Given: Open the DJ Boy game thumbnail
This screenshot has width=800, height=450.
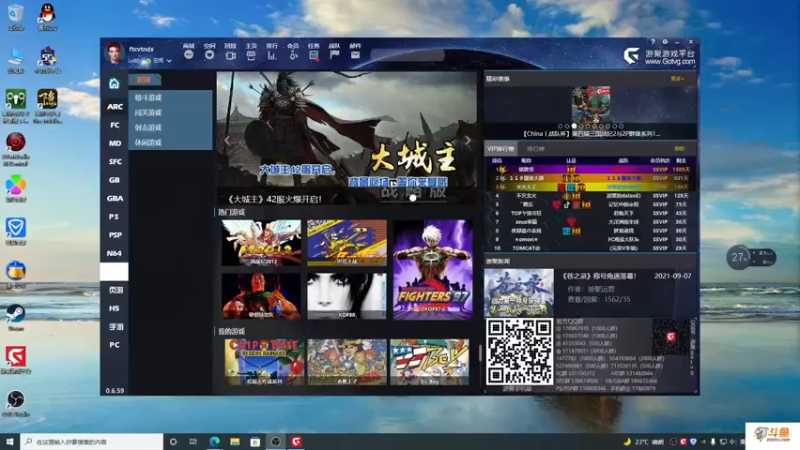Looking at the screenshot, I should tap(430, 362).
